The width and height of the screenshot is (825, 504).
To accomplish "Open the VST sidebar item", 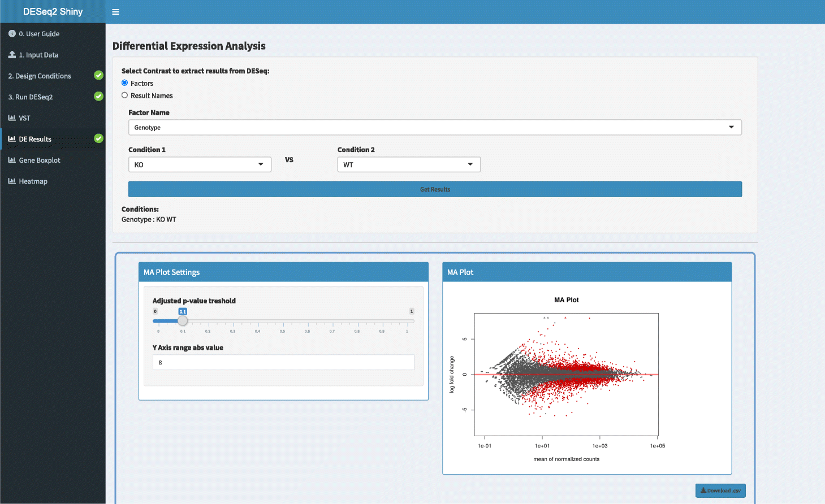I will pos(53,118).
